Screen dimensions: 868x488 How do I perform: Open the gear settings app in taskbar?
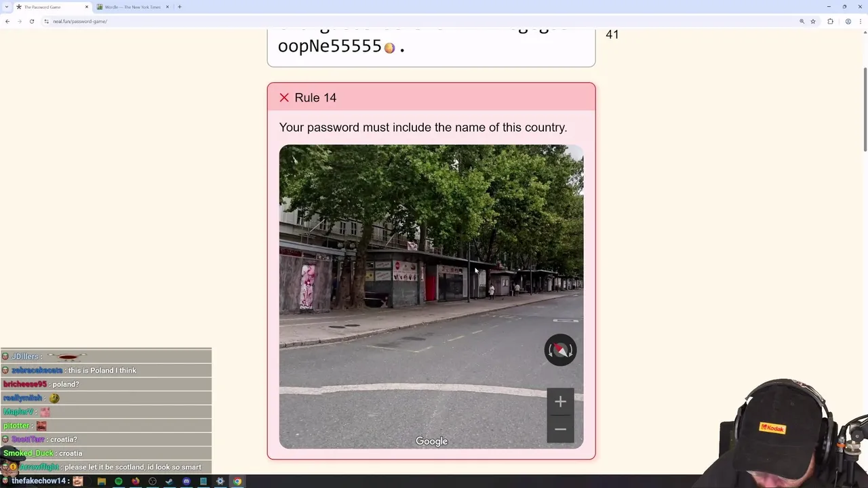coord(220,481)
